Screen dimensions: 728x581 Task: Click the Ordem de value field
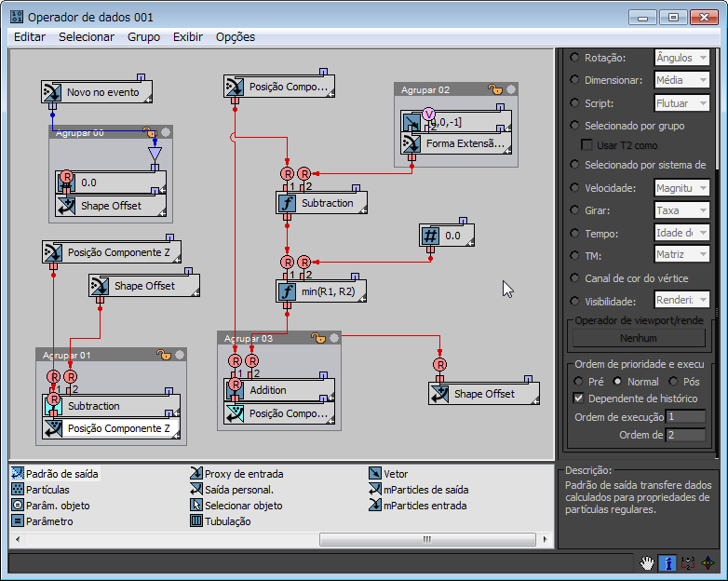tap(685, 435)
